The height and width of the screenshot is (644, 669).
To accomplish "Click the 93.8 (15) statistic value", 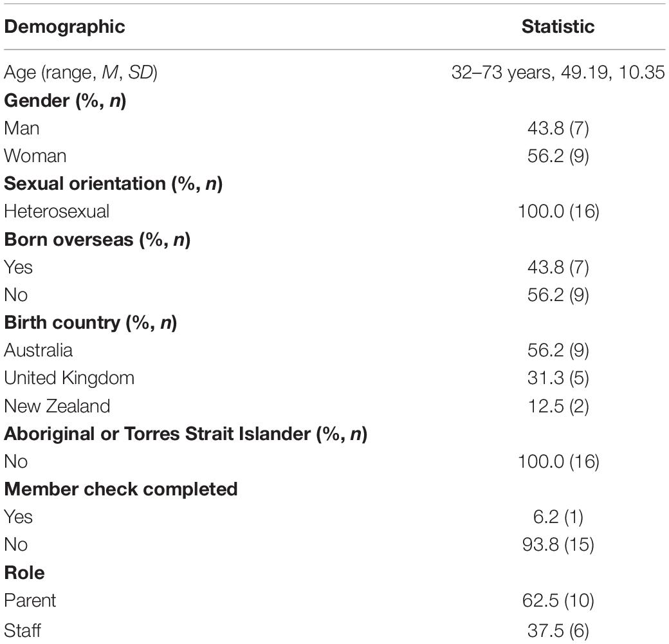I will coord(558,545).
